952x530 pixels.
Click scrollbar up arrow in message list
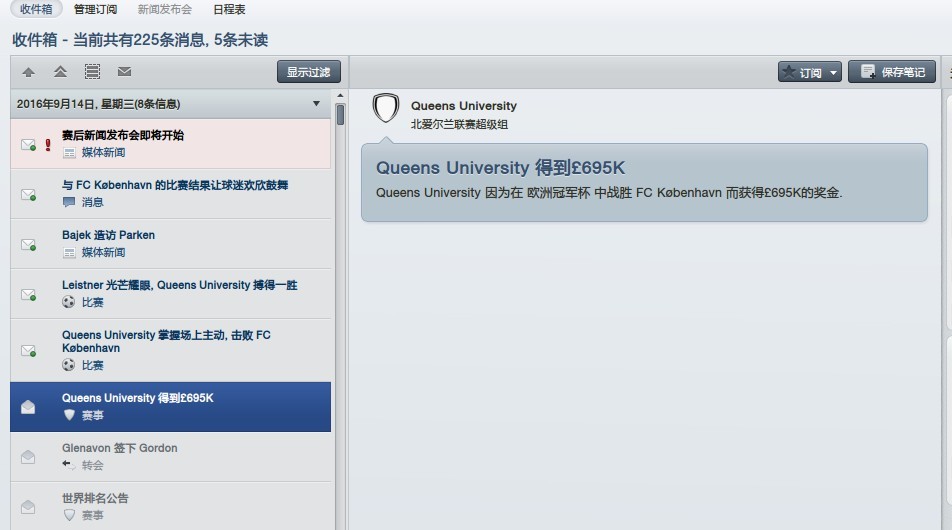pyautogui.click(x=340, y=96)
